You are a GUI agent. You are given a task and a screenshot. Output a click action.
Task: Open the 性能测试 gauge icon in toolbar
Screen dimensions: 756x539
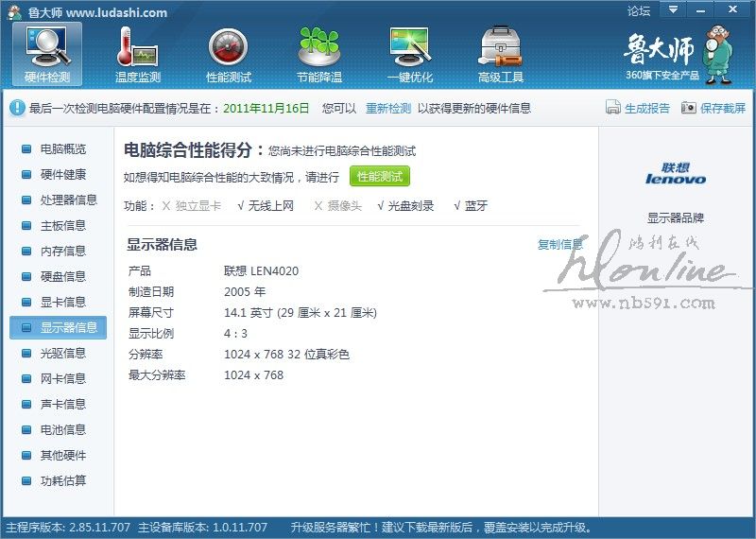[x=229, y=54]
